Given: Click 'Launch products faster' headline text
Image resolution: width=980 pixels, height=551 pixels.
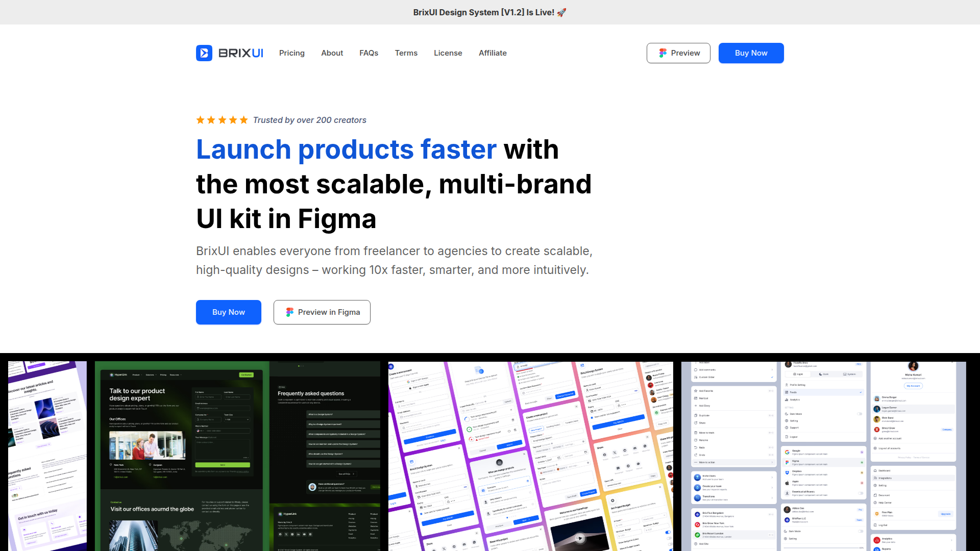Looking at the screenshot, I should [346, 149].
